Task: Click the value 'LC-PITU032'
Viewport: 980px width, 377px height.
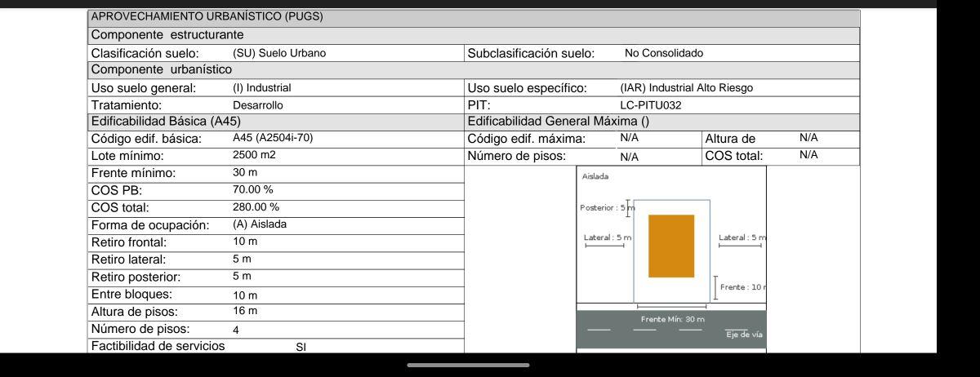Action: [651, 105]
